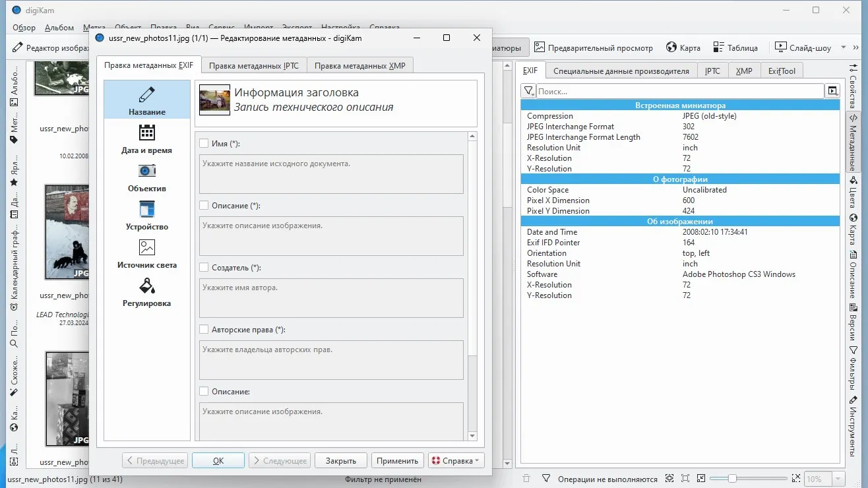
Task: Click the Карта globe icon in toolbar
Action: (671, 47)
